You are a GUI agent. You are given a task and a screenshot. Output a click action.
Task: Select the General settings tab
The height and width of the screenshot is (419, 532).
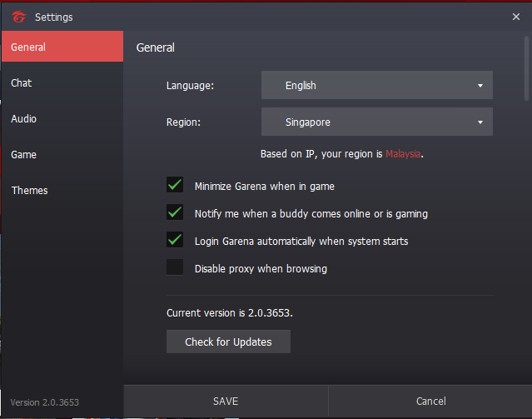pos(62,47)
